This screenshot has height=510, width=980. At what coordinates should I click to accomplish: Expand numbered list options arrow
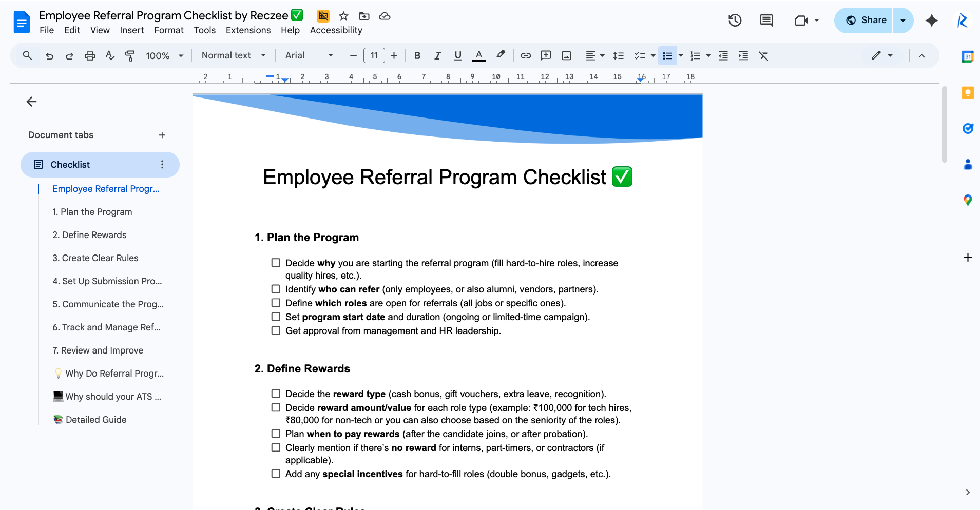[708, 55]
